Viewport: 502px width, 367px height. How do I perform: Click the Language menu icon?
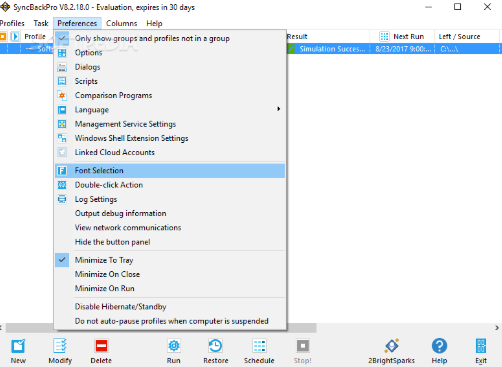pos(62,110)
